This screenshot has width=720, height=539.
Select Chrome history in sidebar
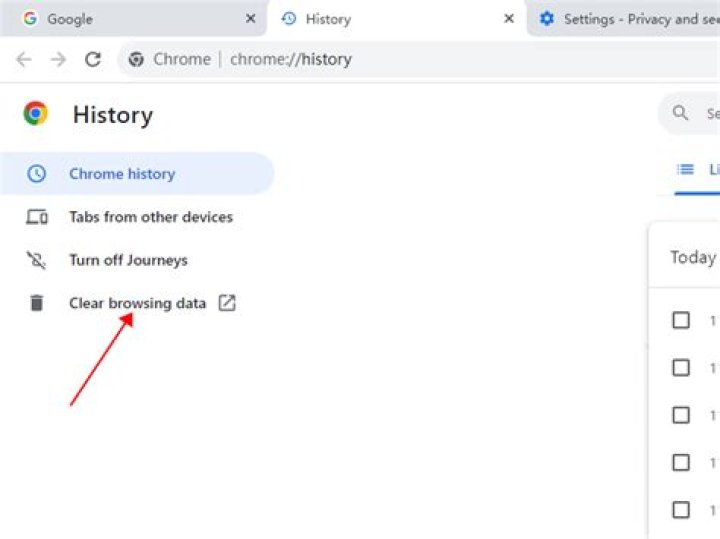[x=137, y=174]
